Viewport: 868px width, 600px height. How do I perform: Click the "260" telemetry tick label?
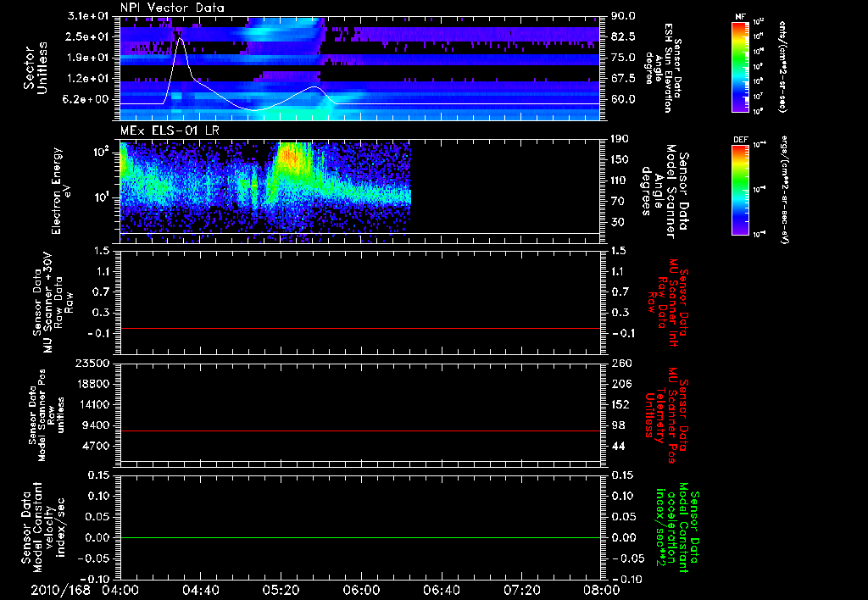click(x=620, y=364)
